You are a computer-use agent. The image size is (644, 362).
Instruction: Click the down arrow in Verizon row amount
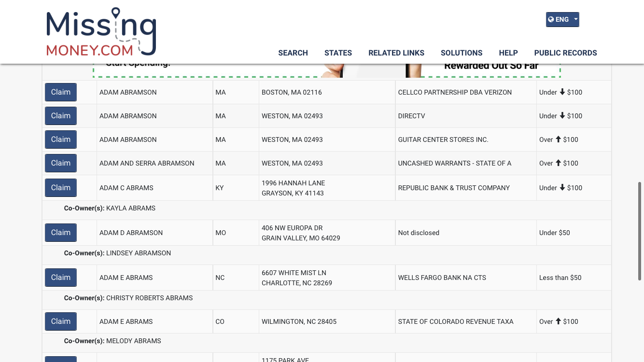pyautogui.click(x=562, y=92)
